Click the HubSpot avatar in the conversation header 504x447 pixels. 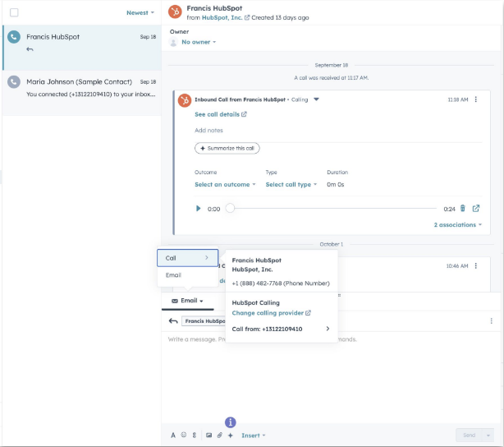pos(175,12)
